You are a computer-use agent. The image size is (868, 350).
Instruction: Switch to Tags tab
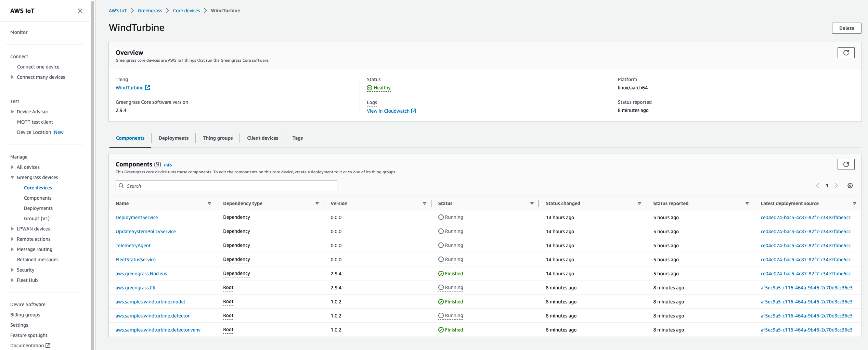(297, 138)
